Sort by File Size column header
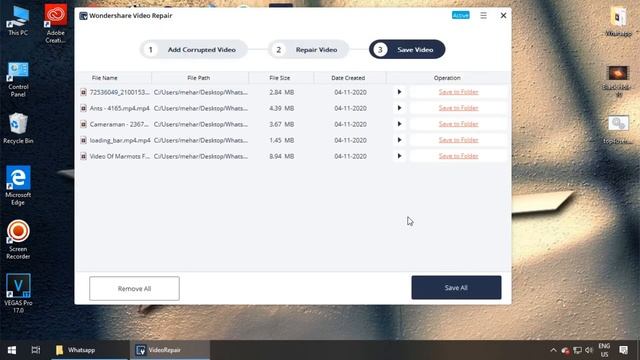This screenshot has width=640, height=360. [x=280, y=78]
